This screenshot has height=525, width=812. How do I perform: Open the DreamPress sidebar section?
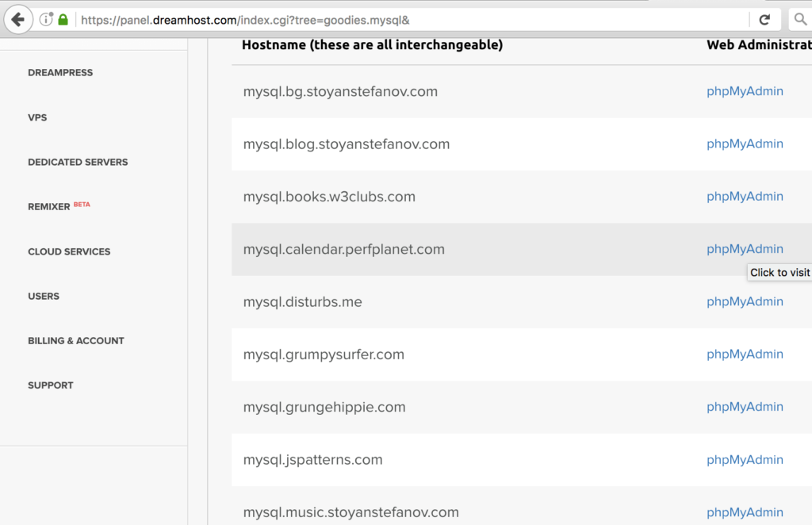coord(60,72)
